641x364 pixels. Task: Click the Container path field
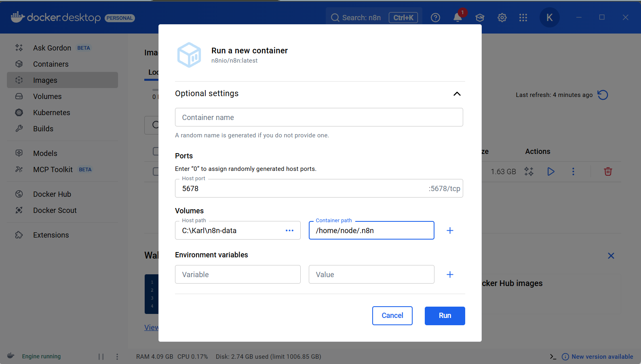pyautogui.click(x=371, y=230)
